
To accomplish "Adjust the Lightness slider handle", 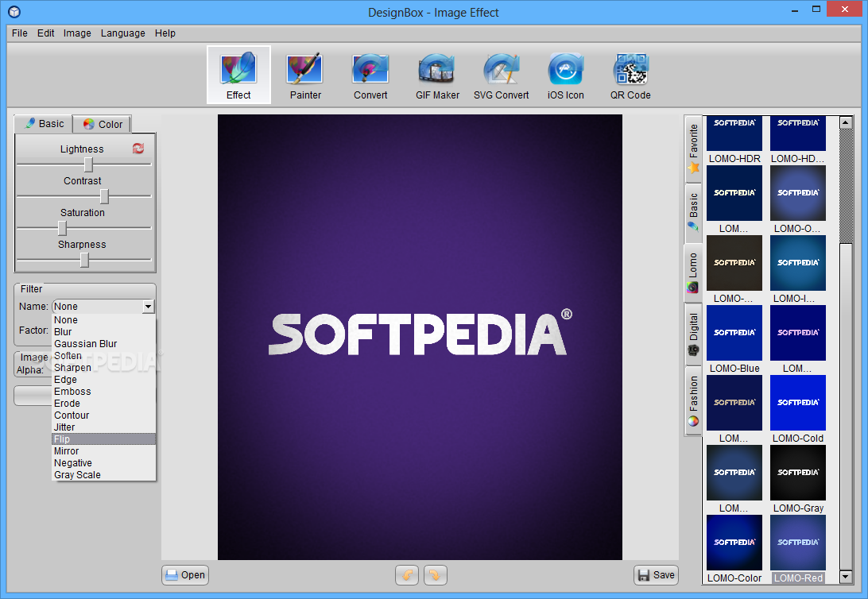I will [88, 164].
